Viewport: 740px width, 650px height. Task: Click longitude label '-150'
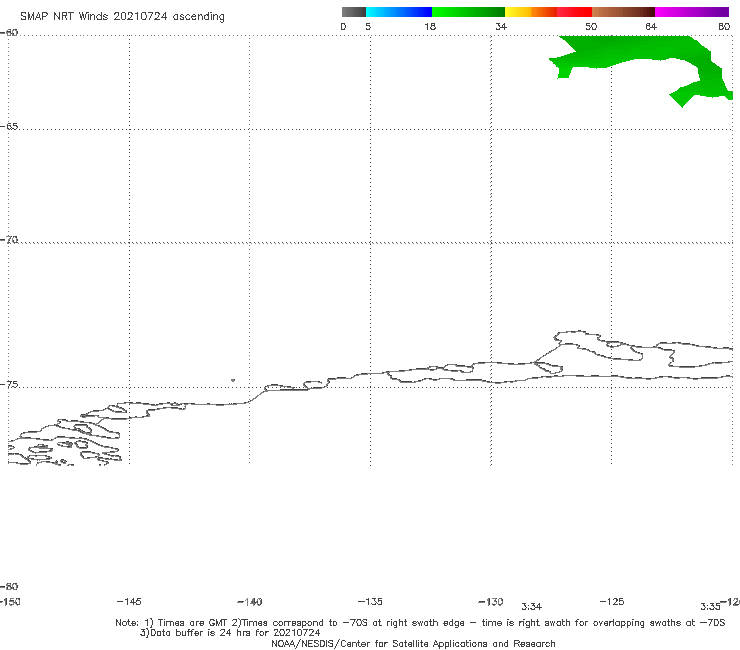pos(10,602)
